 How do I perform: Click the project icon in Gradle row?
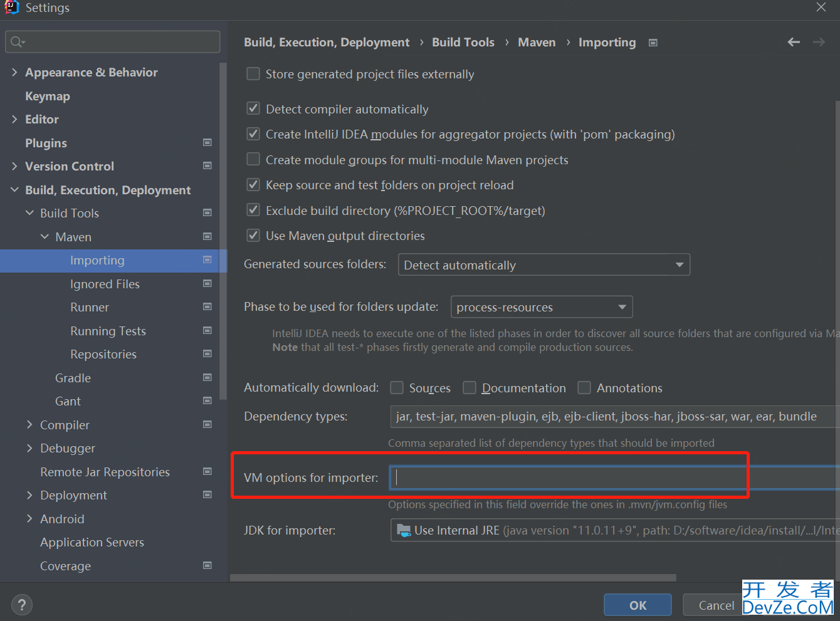(207, 377)
